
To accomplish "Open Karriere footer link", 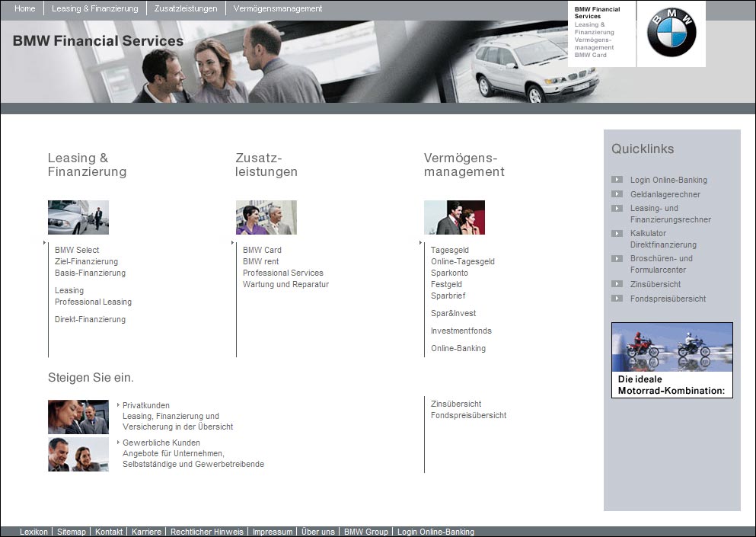I will (x=147, y=532).
